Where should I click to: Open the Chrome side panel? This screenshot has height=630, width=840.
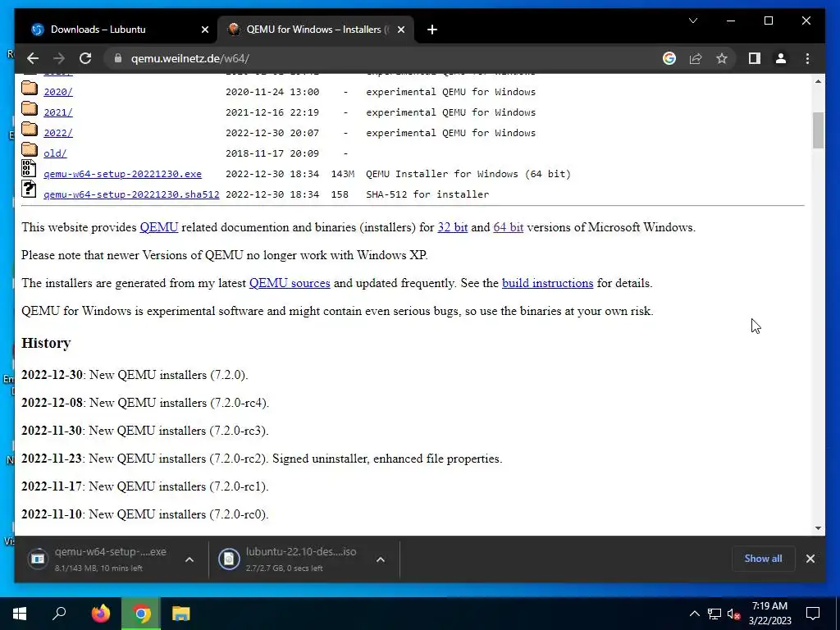[x=755, y=58]
